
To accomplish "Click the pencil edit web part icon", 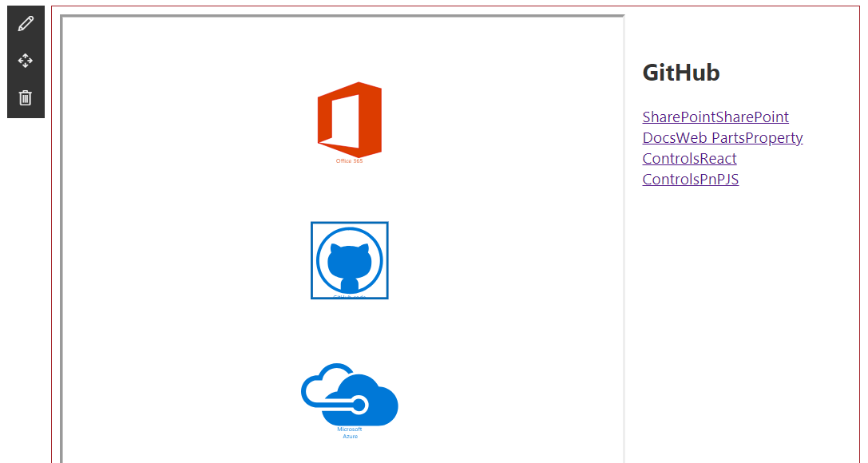I will [x=26, y=23].
